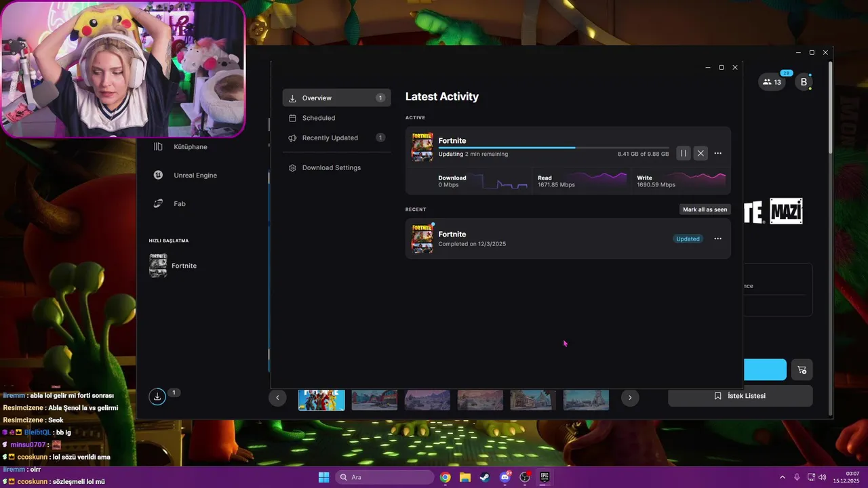Select the fourth carousel screenshot
The height and width of the screenshot is (488, 868).
tap(480, 400)
